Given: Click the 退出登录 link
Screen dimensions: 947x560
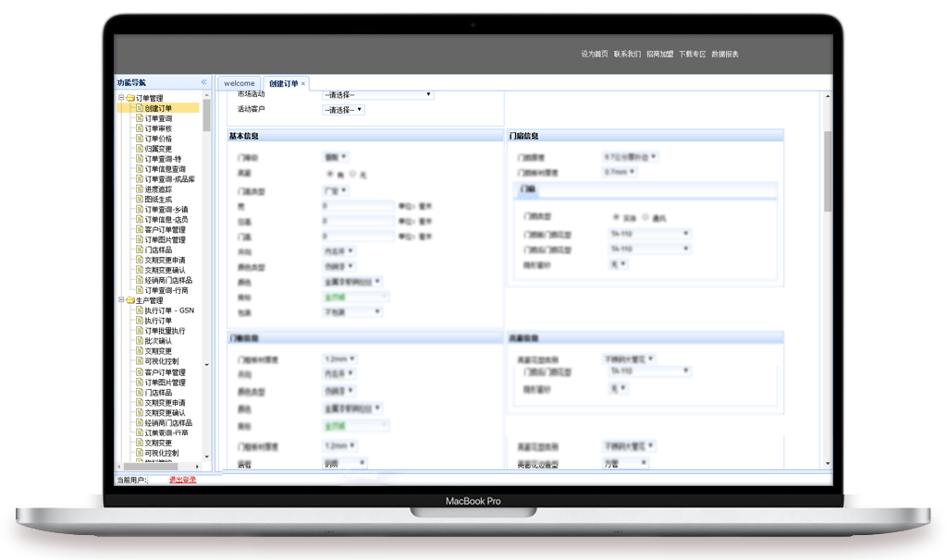Looking at the screenshot, I should click(182, 480).
